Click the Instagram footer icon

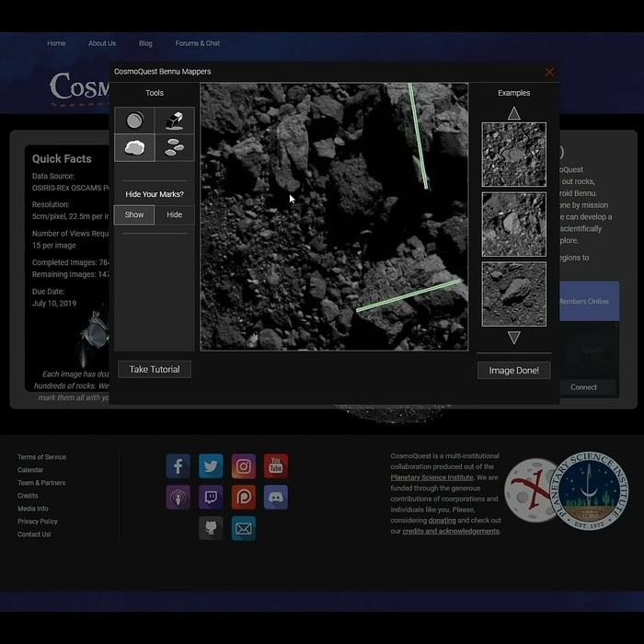coord(243,466)
